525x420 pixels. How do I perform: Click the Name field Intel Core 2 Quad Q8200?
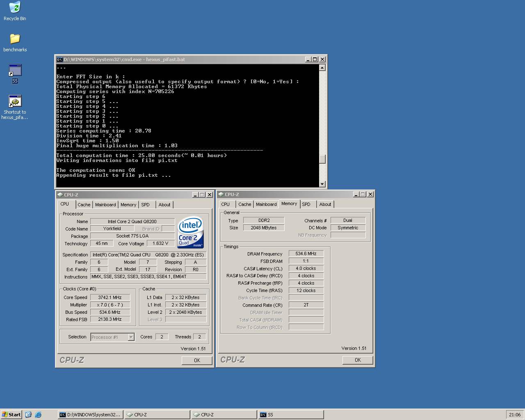(132, 221)
